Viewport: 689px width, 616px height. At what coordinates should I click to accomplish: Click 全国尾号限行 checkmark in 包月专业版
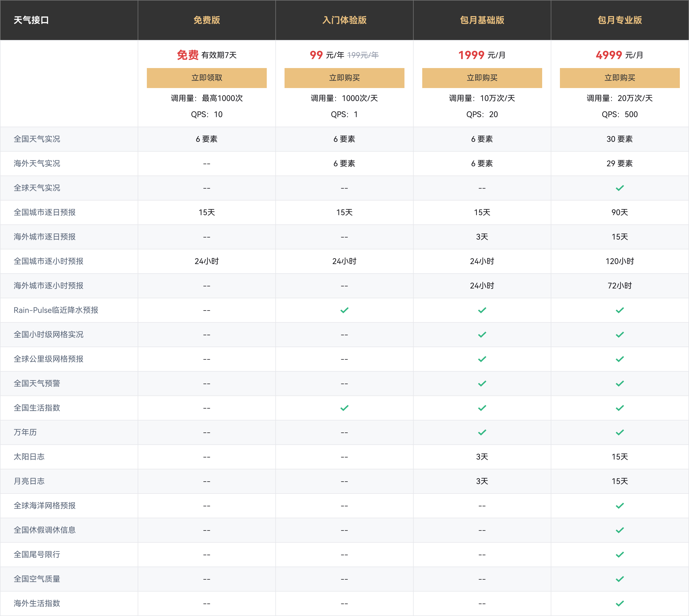pyautogui.click(x=620, y=554)
